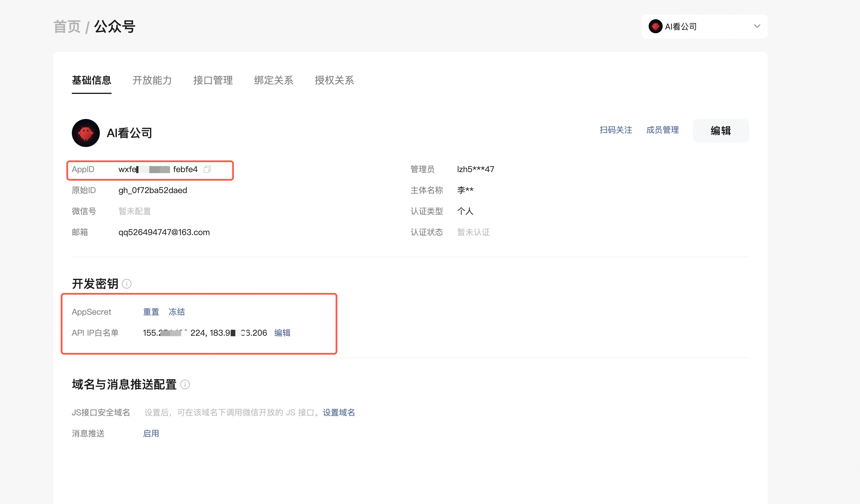Switch to the 授权关系 tab
The image size is (860, 504).
pos(334,80)
